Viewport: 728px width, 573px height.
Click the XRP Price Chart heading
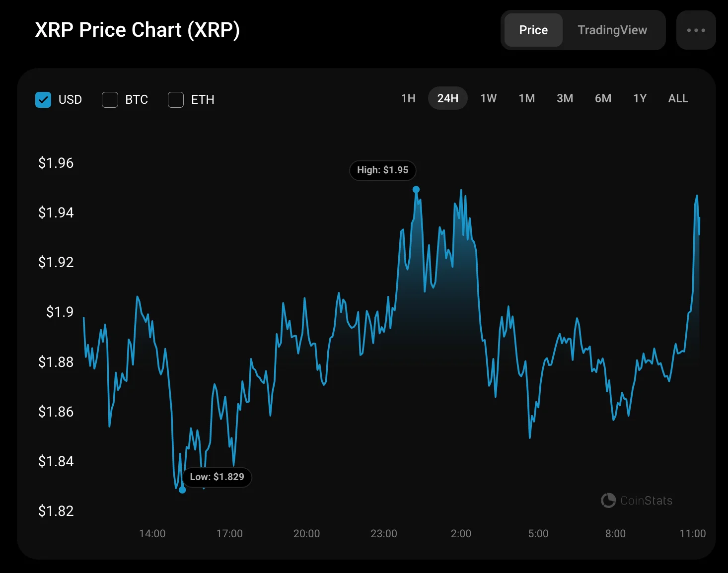138,30
